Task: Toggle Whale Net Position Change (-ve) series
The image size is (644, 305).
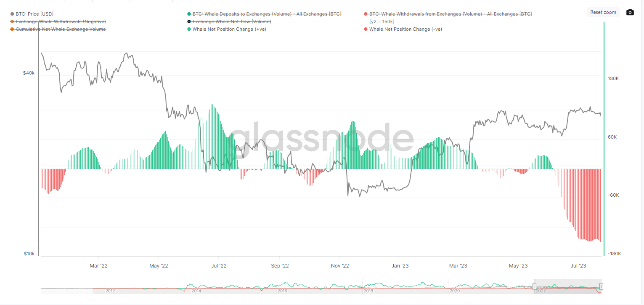Action: [x=403, y=29]
